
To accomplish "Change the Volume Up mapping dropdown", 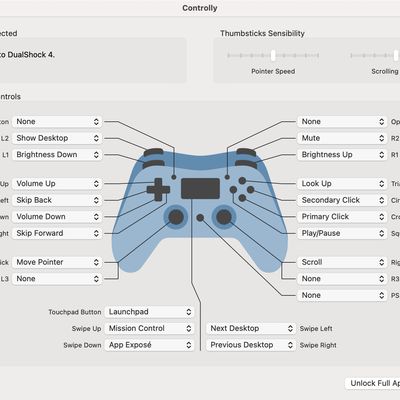I will (x=57, y=184).
